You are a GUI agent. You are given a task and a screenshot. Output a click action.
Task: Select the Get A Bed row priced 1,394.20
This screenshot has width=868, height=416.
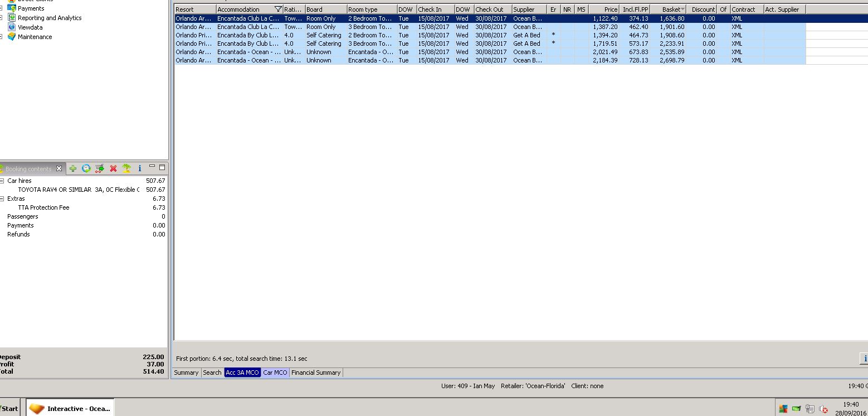click(490, 35)
